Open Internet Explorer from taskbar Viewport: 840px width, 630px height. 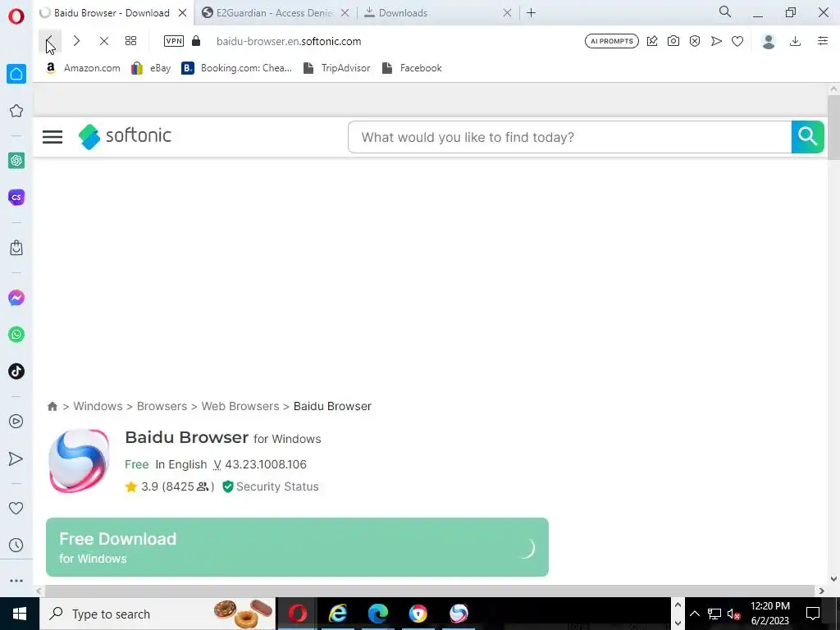[337, 614]
